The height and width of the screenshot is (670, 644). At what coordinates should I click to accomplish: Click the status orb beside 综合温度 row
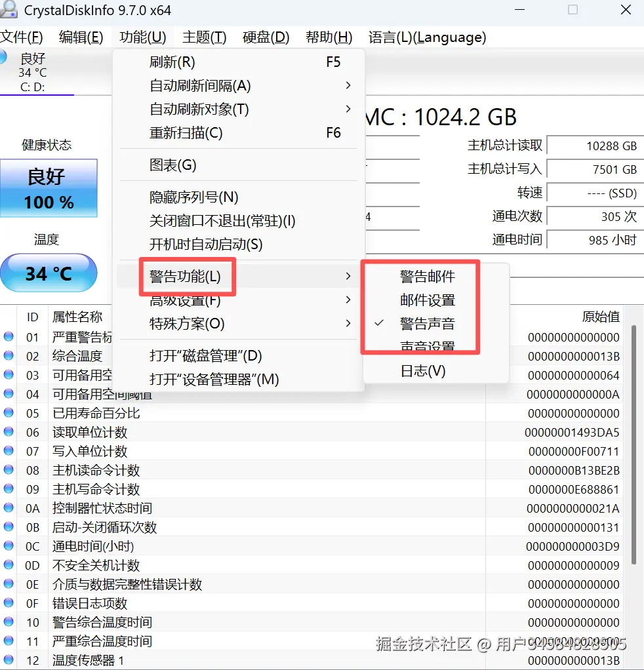pos(9,355)
